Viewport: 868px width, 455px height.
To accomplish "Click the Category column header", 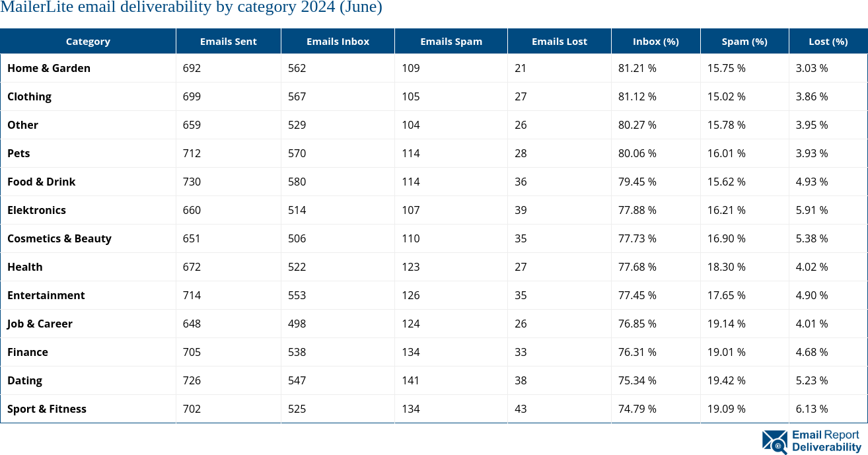I will 88,41.
